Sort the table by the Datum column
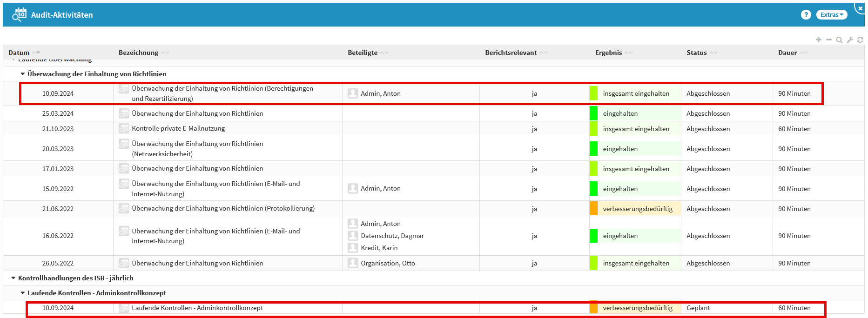 [x=19, y=53]
